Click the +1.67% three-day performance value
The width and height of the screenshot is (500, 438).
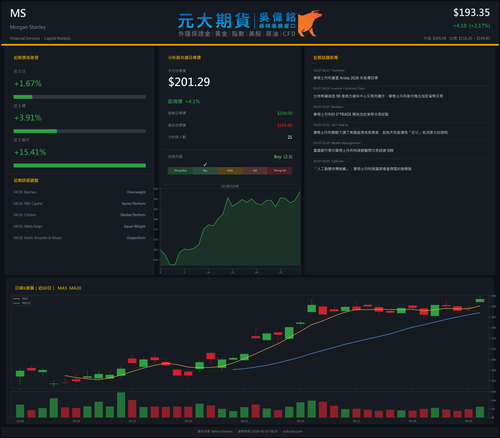point(28,83)
